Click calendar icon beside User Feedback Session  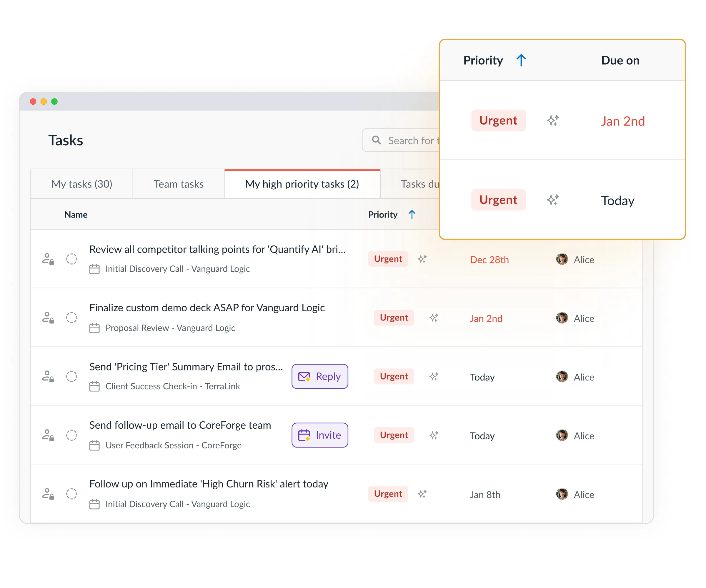pyautogui.click(x=94, y=445)
